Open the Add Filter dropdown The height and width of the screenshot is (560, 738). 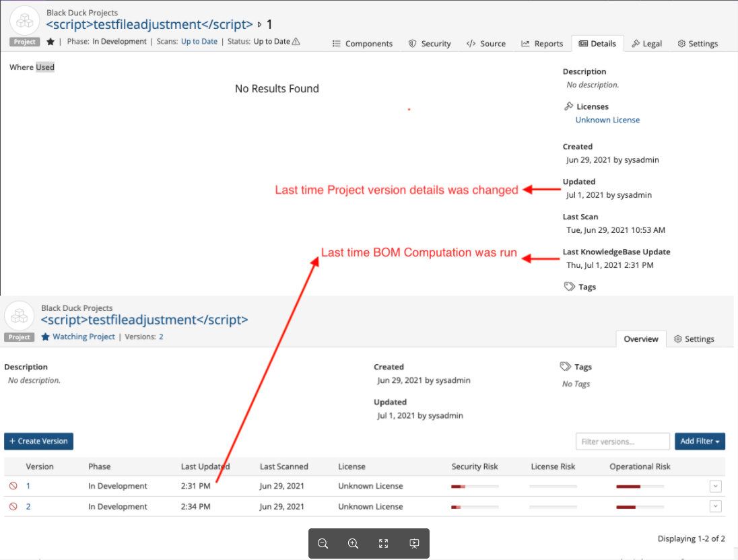700,442
